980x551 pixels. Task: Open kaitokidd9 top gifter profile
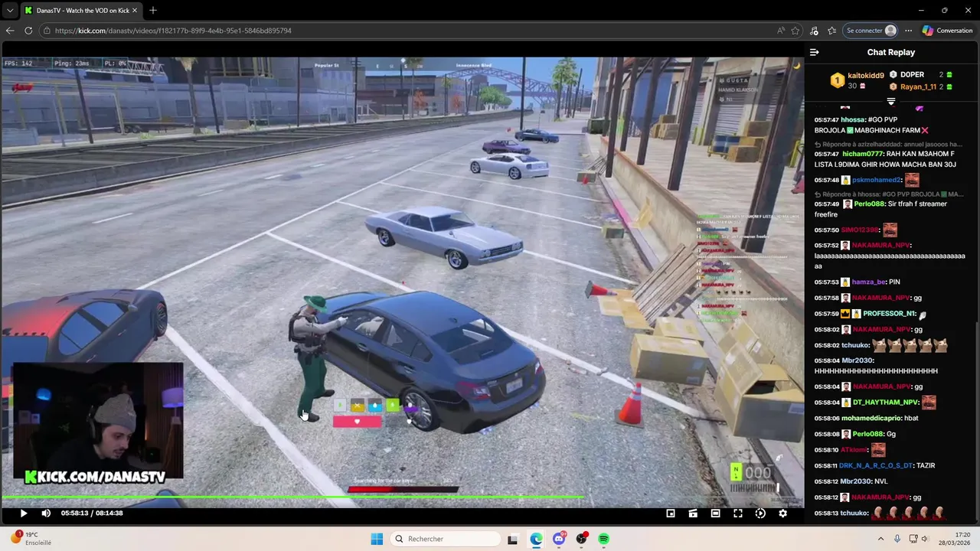click(x=866, y=76)
